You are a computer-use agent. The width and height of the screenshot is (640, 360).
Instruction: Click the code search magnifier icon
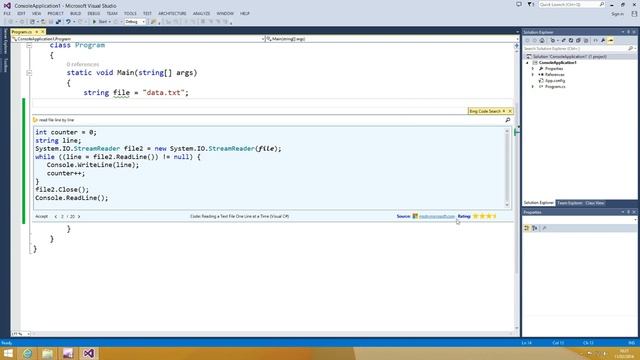coord(508,120)
